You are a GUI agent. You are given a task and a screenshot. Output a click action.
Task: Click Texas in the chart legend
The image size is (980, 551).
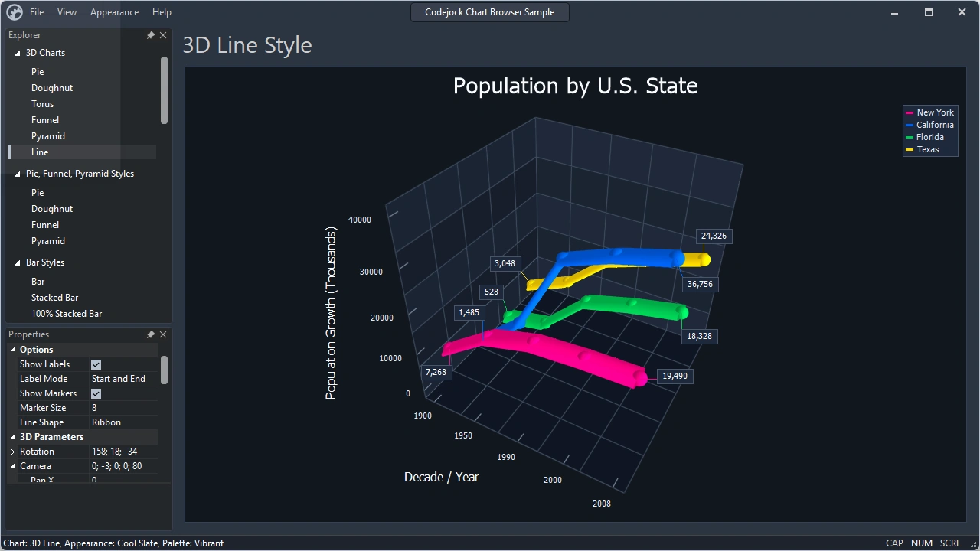pyautogui.click(x=928, y=149)
